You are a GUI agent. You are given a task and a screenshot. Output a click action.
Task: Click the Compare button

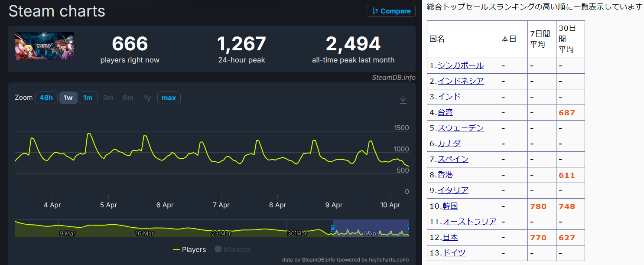(391, 11)
